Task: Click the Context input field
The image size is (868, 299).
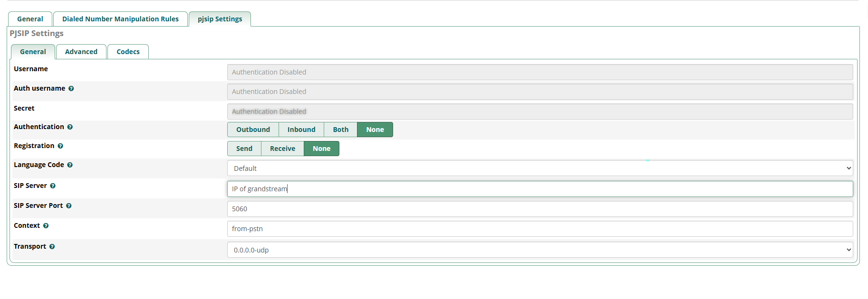Action: 540,229
